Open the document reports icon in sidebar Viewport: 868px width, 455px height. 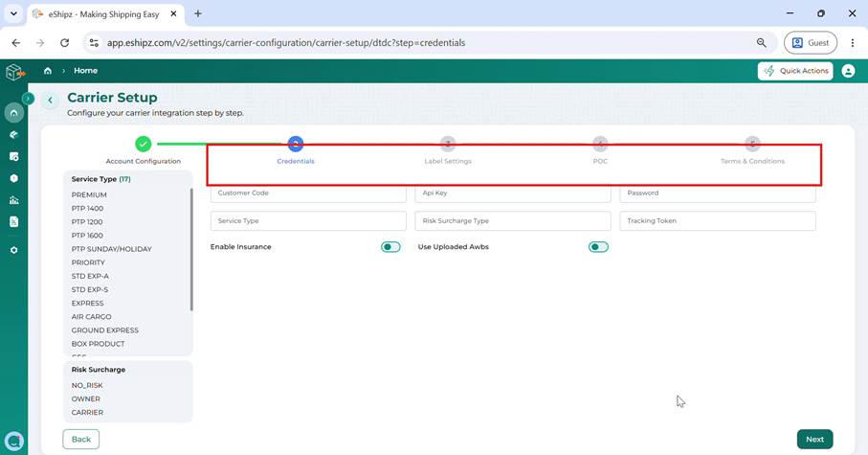tap(13, 221)
